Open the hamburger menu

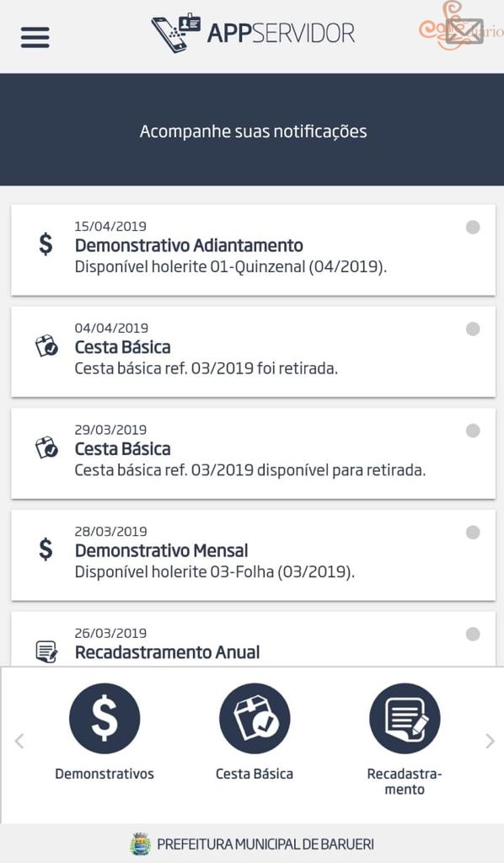coord(35,37)
